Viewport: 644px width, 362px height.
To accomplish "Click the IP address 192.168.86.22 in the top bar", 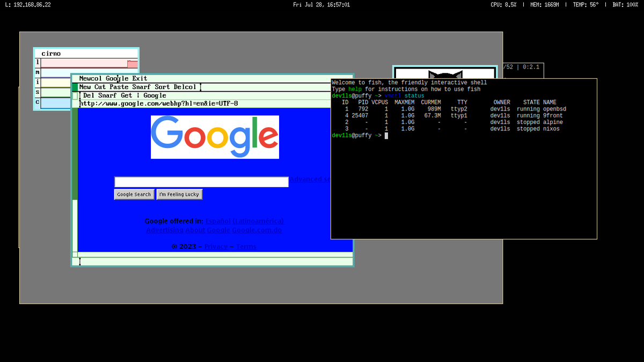I will [x=31, y=4].
